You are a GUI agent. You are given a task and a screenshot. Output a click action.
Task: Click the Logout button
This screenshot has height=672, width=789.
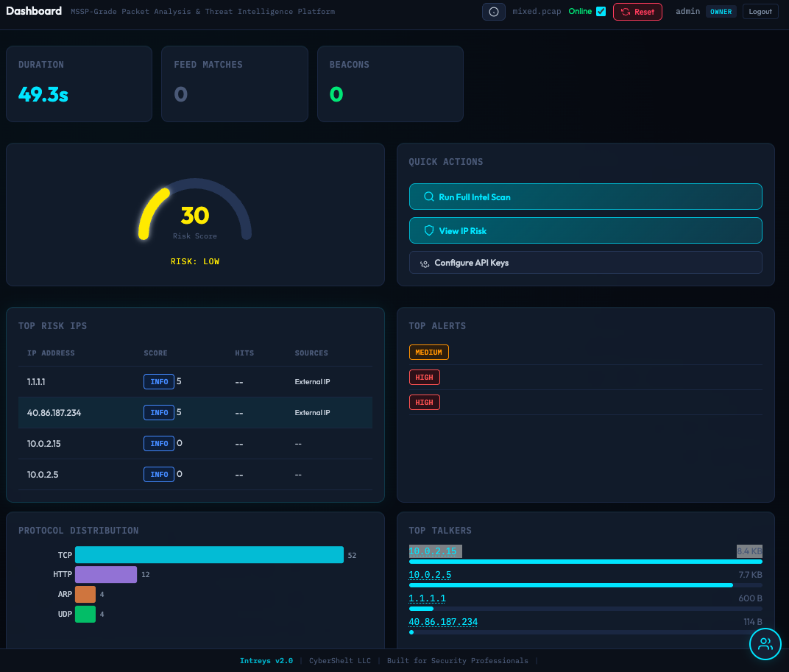tap(760, 11)
